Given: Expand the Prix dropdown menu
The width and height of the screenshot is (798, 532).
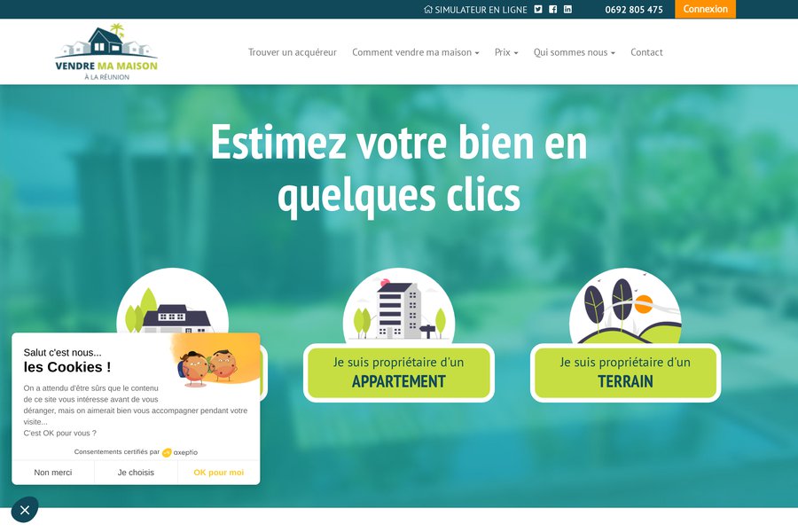Looking at the screenshot, I should point(506,52).
